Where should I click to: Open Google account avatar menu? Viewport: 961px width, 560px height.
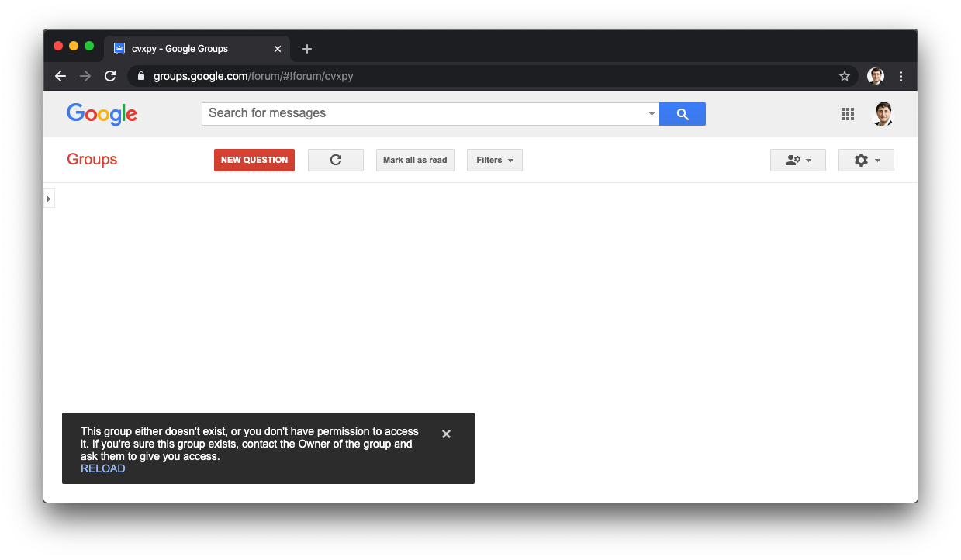(883, 114)
